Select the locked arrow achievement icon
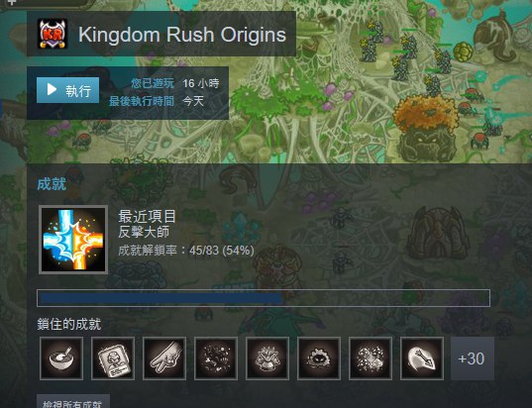The width and height of the screenshot is (532, 408). [x=422, y=358]
